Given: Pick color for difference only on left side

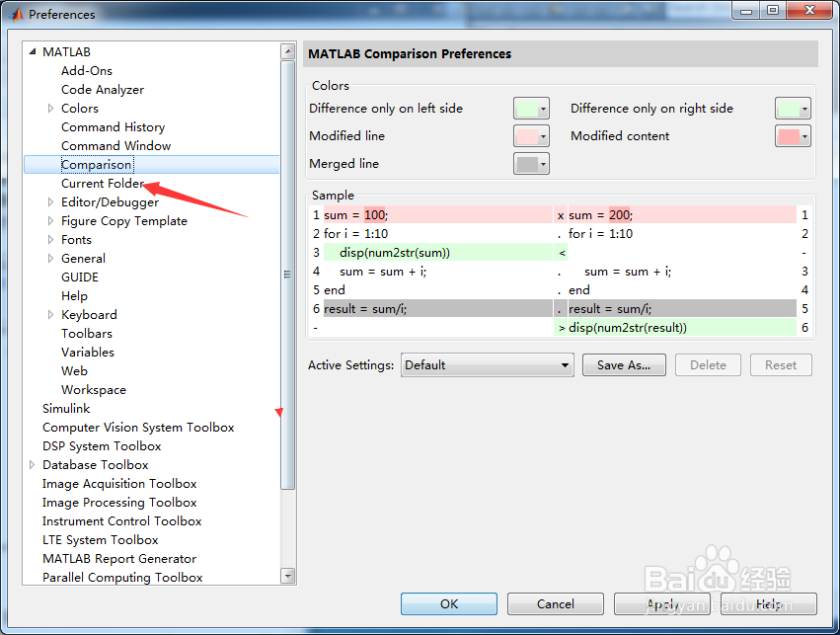Looking at the screenshot, I should tap(531, 109).
